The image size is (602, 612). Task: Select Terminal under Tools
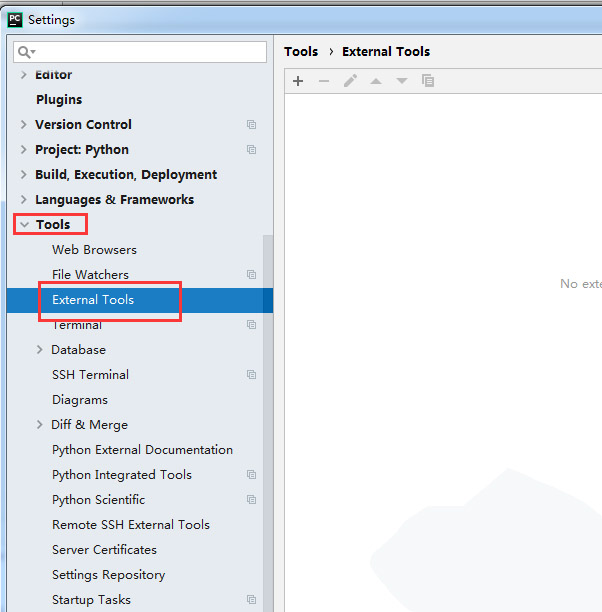pyautogui.click(x=77, y=324)
